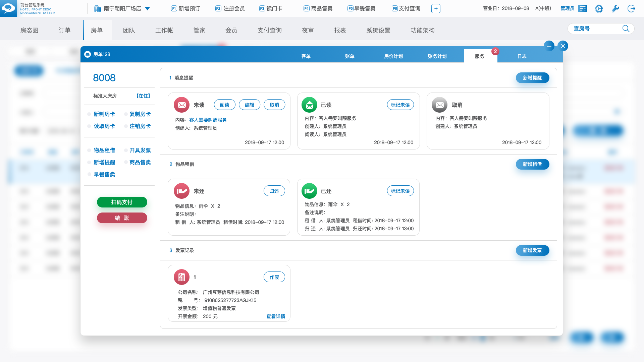Click the 新制房卡 sidebar option

click(x=104, y=114)
